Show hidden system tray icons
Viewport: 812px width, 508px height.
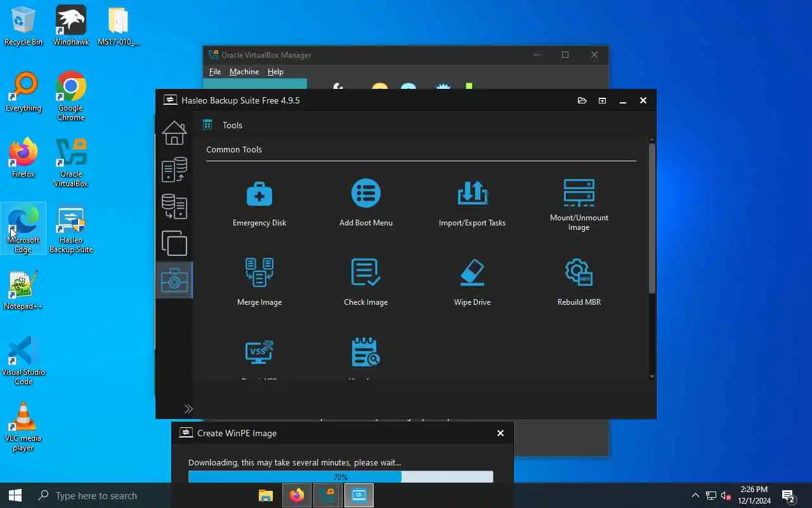(x=695, y=495)
